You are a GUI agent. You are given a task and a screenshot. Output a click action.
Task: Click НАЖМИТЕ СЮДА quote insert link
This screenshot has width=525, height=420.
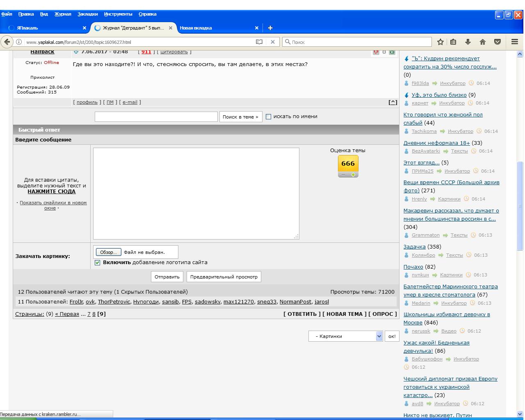coord(52,192)
